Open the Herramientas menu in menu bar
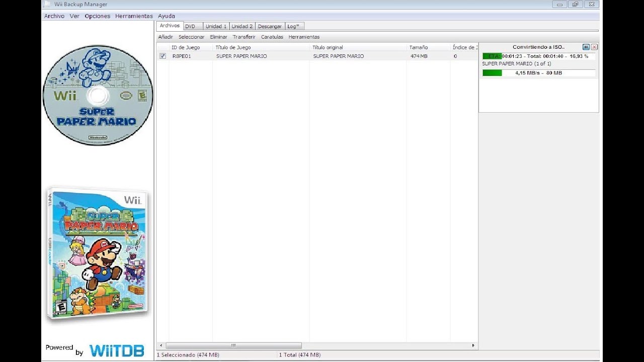This screenshot has height=362, width=644. 134,16
